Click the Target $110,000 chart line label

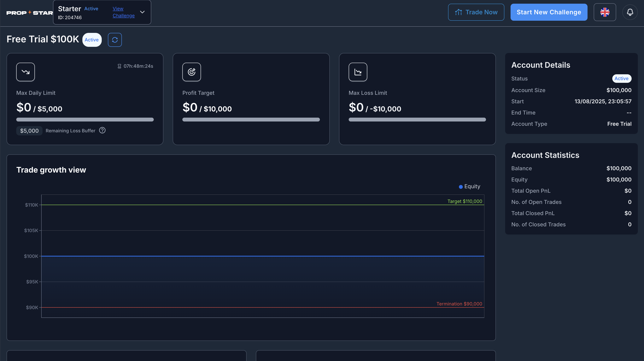pyautogui.click(x=465, y=201)
